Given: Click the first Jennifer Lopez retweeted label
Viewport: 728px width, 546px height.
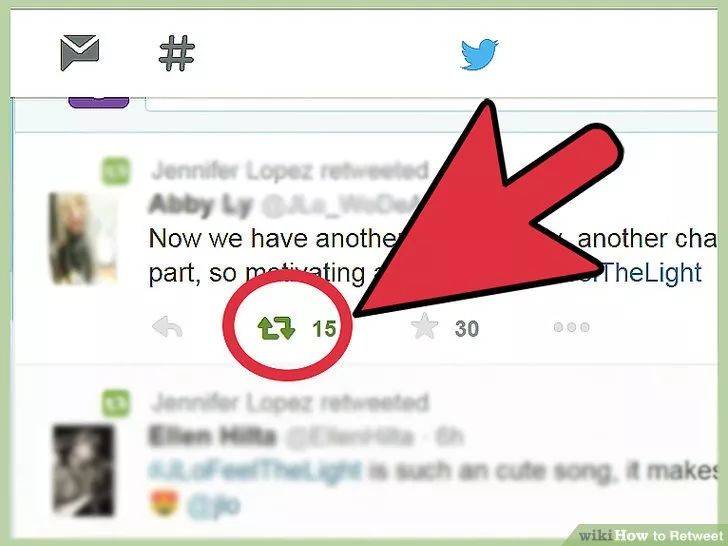Looking at the screenshot, I should pos(290,171).
